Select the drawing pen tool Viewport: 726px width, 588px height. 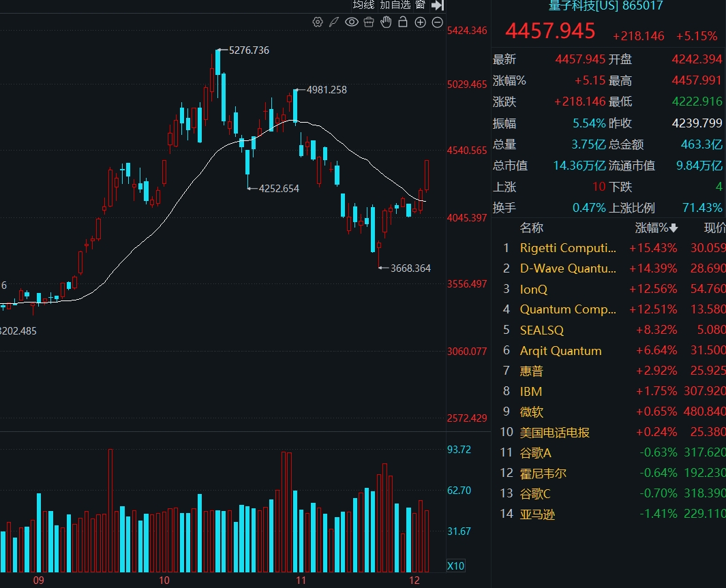coord(334,22)
